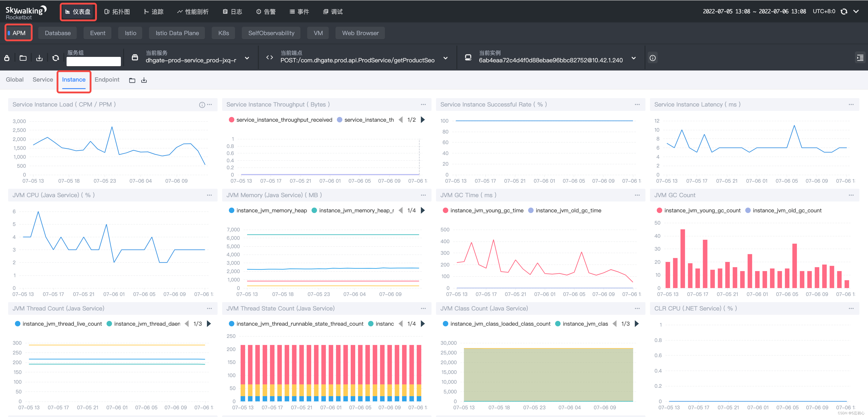Image resolution: width=868 pixels, height=417 pixels.
Task: Switch to the Service tab
Action: [43, 80]
